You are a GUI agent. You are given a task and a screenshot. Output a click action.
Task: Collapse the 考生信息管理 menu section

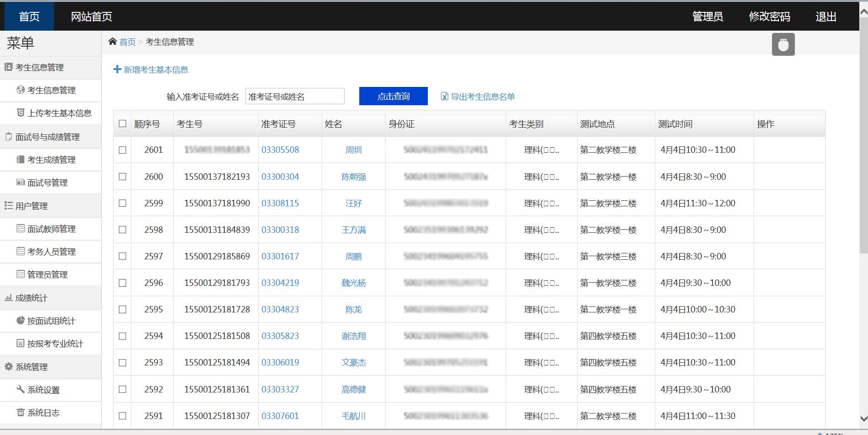pyautogui.click(x=50, y=67)
